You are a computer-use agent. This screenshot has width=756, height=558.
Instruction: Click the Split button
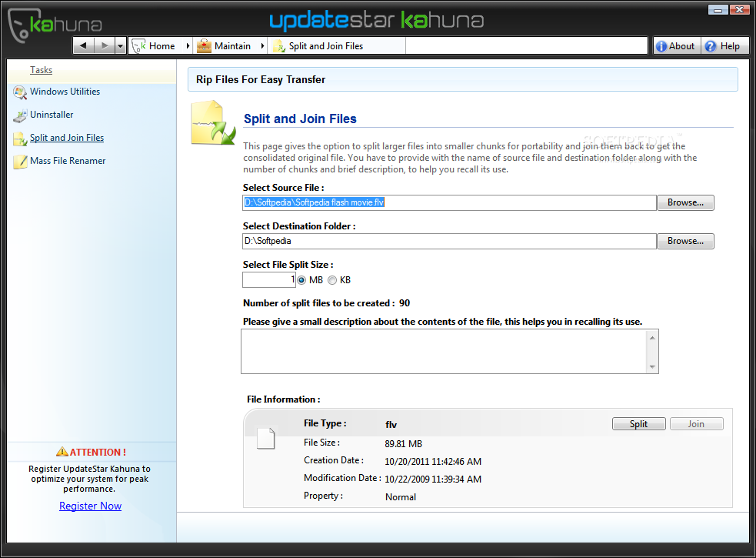tap(639, 424)
